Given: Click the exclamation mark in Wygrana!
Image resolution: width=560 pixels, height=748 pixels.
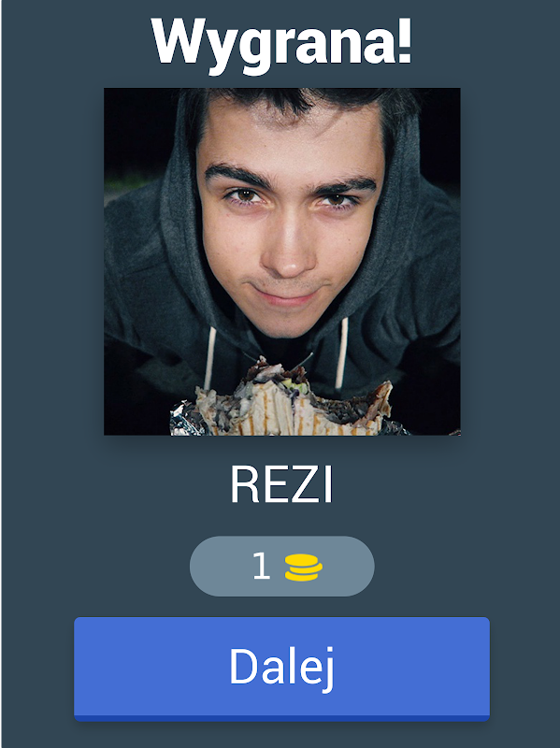Looking at the screenshot, I should pyautogui.click(x=404, y=40).
